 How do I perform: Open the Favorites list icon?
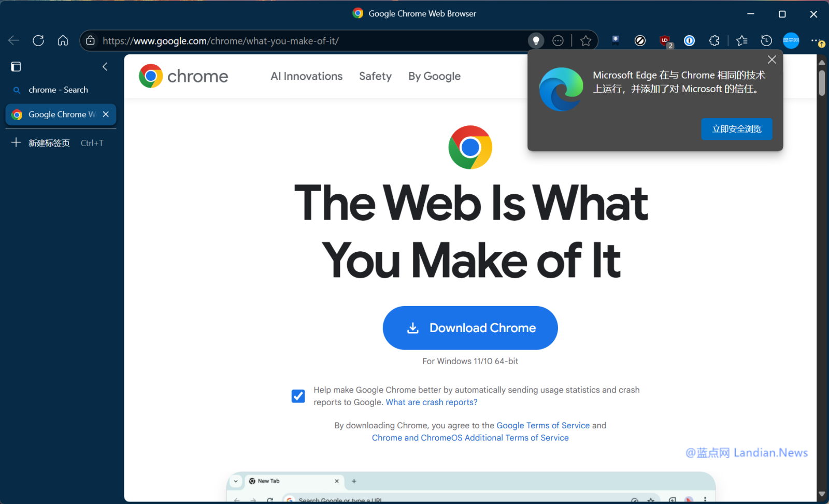(x=741, y=40)
